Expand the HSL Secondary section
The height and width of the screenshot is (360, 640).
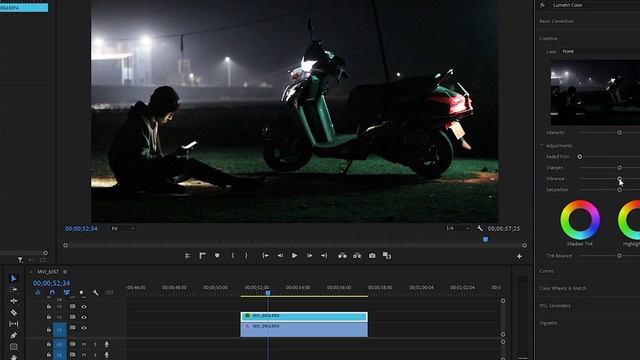[x=555, y=306]
